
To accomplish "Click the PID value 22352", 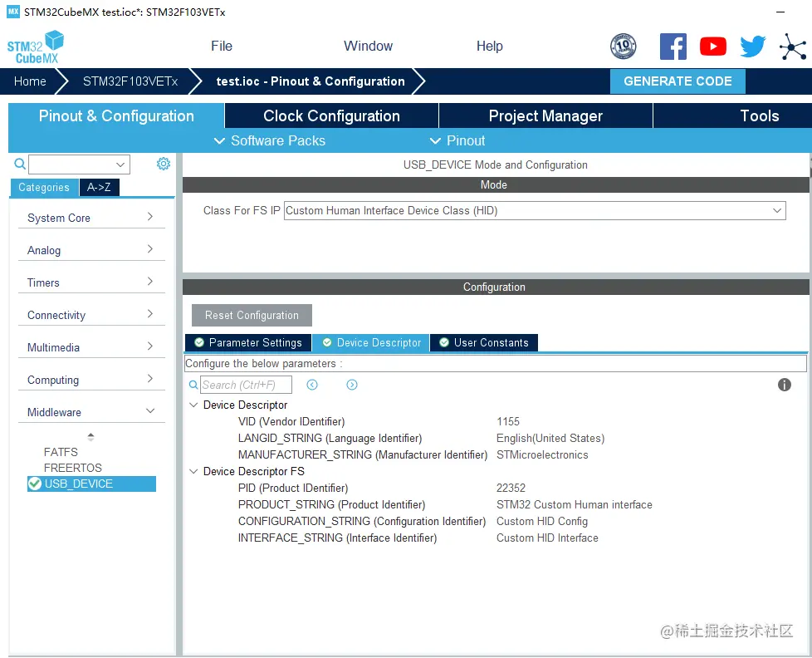I will click(x=511, y=488).
